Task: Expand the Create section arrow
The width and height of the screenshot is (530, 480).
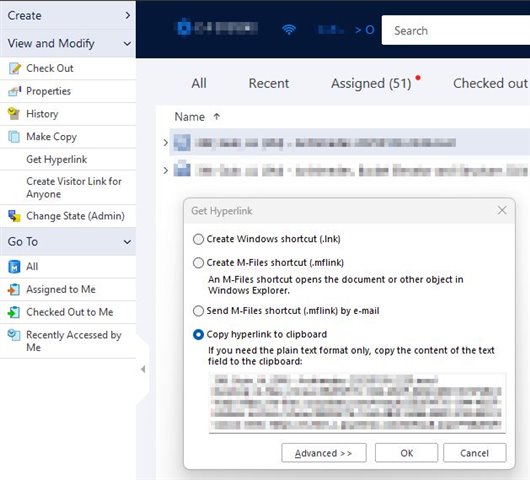Action: pos(127,15)
